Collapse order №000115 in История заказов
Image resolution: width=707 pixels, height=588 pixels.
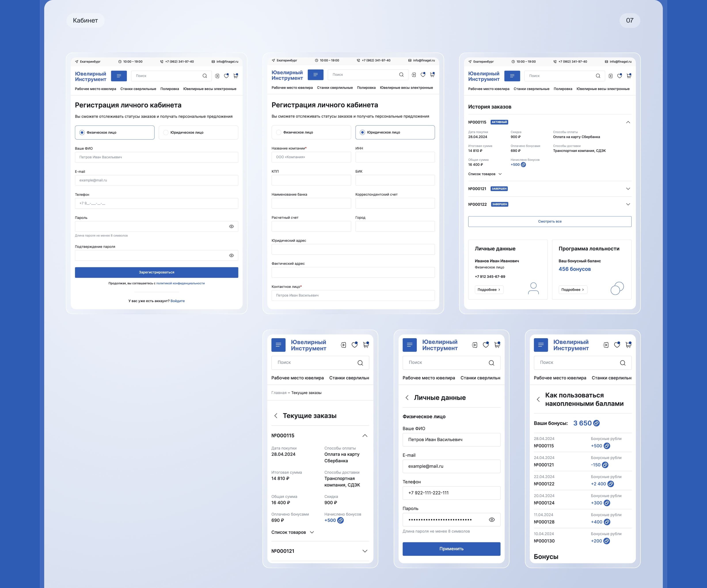[628, 122]
